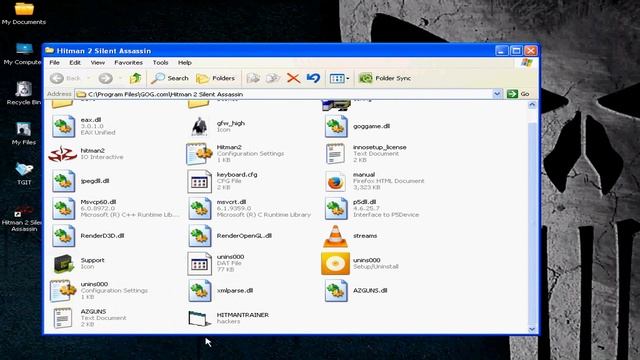This screenshot has width=640, height=360.
Task: Expand the address bar dropdown arrow
Action: [497, 94]
